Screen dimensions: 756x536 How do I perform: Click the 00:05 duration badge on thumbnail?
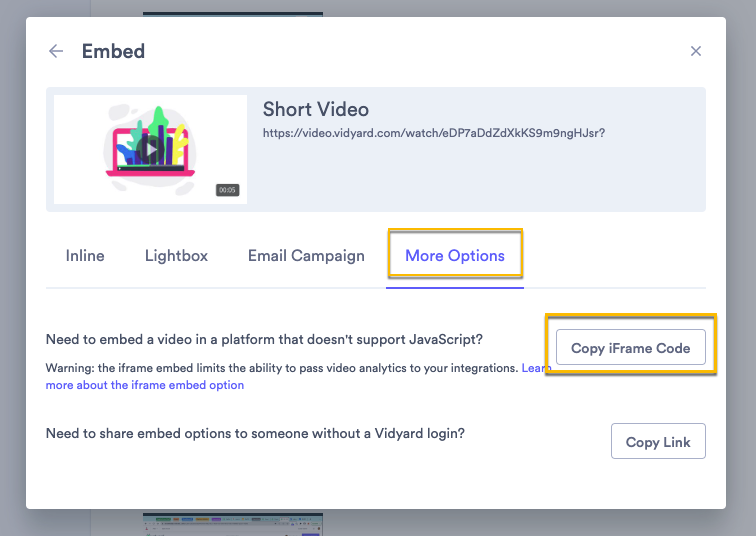[x=227, y=190]
